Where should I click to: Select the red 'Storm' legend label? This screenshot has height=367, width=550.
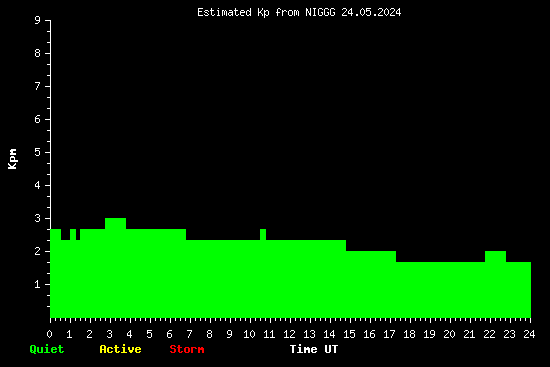187,349
